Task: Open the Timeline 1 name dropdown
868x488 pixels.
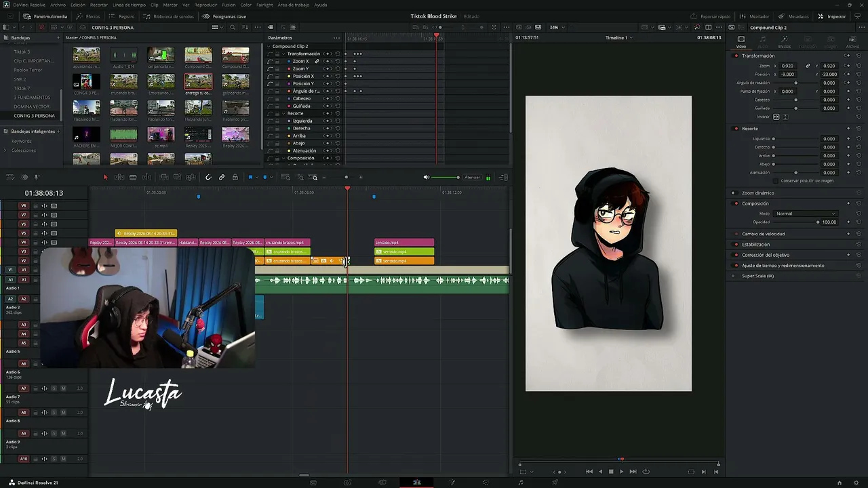Action: click(618, 38)
